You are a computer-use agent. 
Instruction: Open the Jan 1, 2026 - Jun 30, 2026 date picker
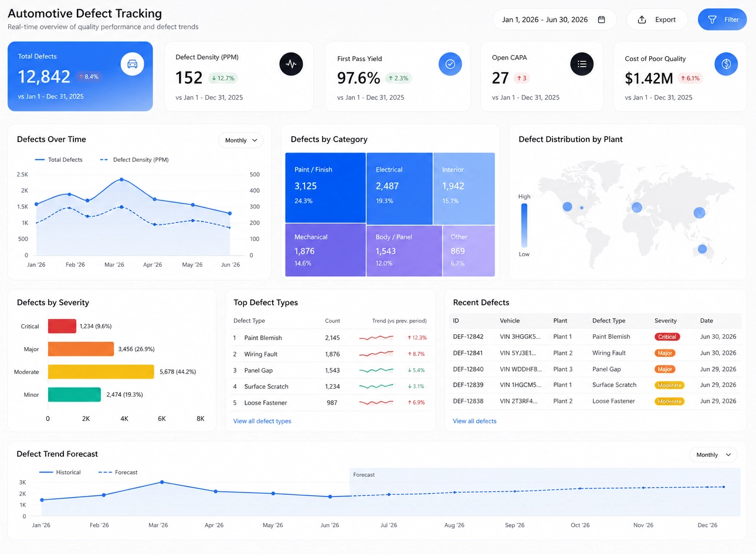point(554,19)
